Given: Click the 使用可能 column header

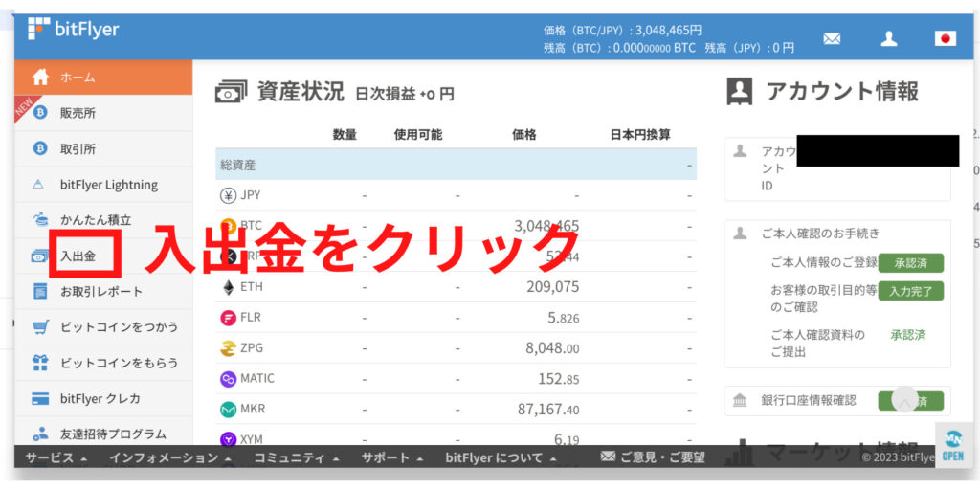Looking at the screenshot, I should [418, 134].
